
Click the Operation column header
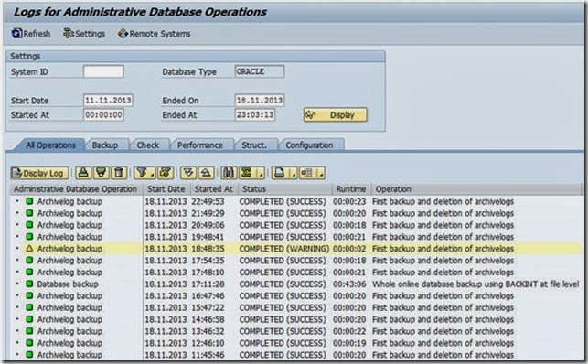(476, 189)
